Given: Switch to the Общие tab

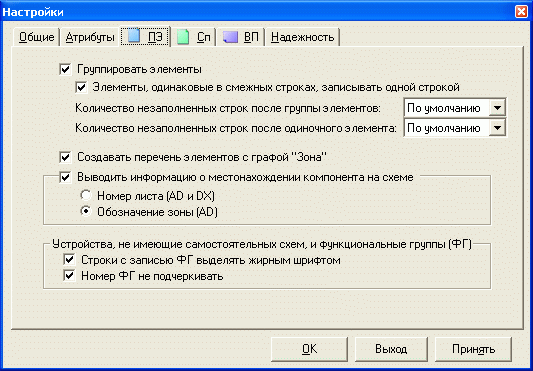Looking at the screenshot, I should (x=36, y=37).
